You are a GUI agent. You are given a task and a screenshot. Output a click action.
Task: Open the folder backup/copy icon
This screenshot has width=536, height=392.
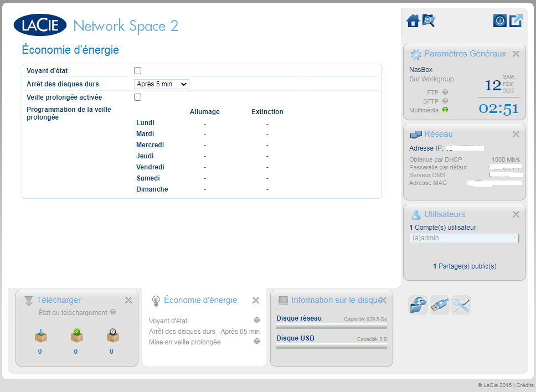(418, 305)
